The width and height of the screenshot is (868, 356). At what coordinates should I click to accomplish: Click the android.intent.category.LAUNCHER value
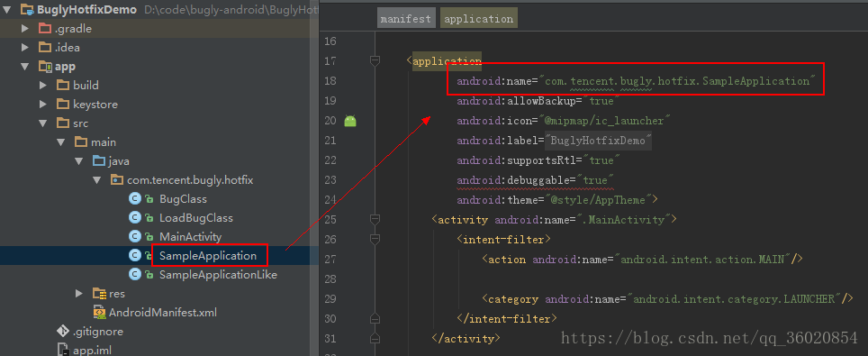click(x=734, y=299)
